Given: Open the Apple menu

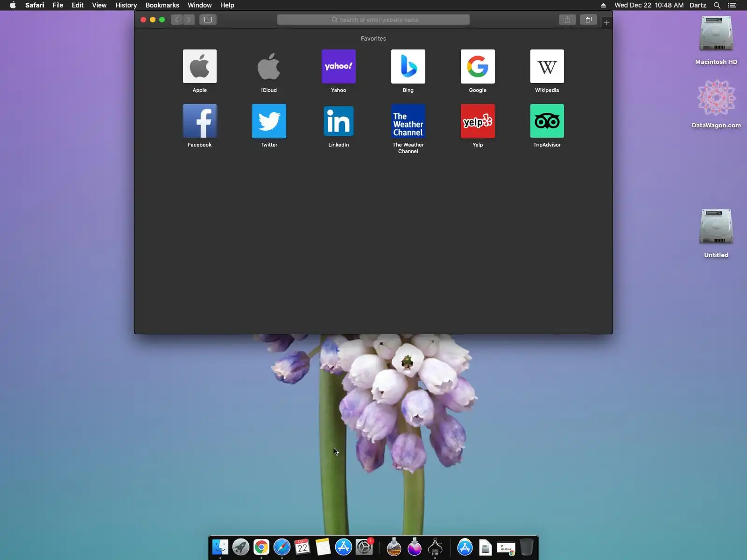Looking at the screenshot, I should (13, 5).
